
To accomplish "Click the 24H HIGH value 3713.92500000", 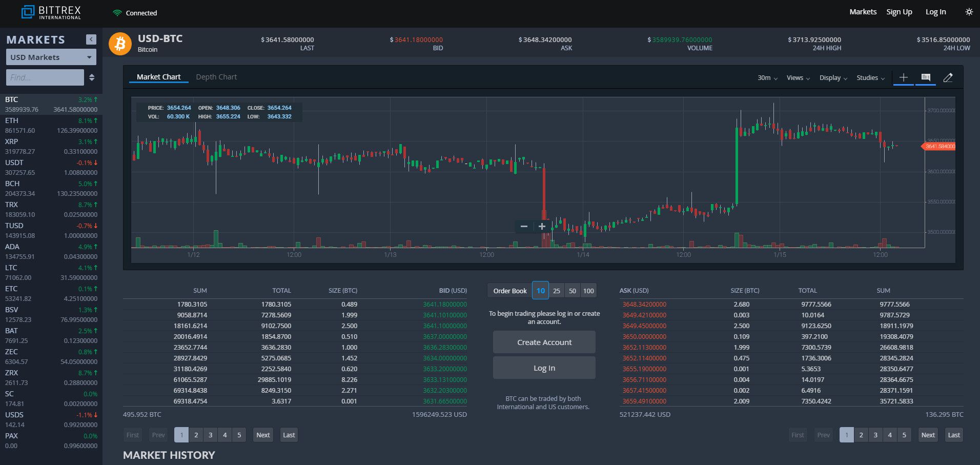I will pyautogui.click(x=814, y=39).
